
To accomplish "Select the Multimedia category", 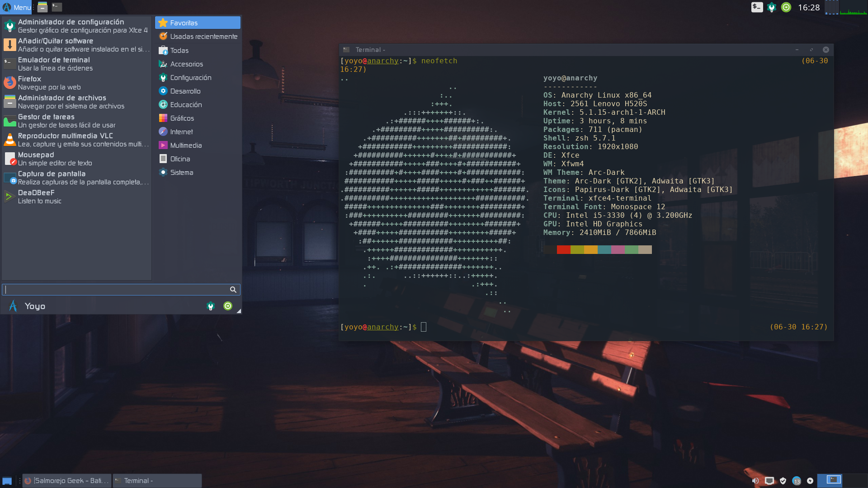I will 186,145.
